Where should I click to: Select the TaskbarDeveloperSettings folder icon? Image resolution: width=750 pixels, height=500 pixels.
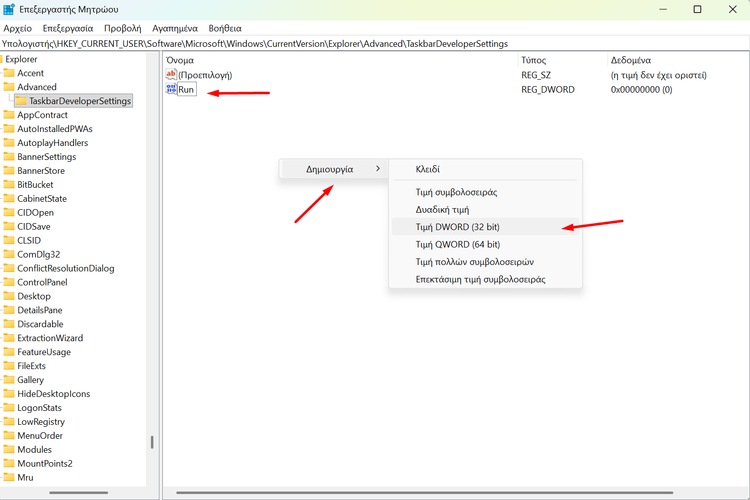click(x=21, y=101)
